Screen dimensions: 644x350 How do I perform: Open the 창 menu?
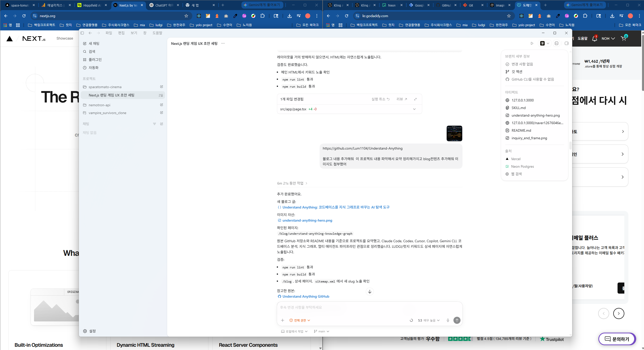pos(145,33)
